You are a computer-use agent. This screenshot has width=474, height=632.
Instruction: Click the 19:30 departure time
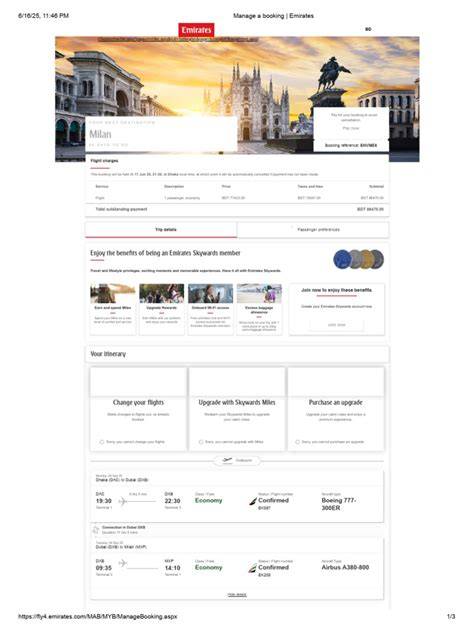coord(104,501)
